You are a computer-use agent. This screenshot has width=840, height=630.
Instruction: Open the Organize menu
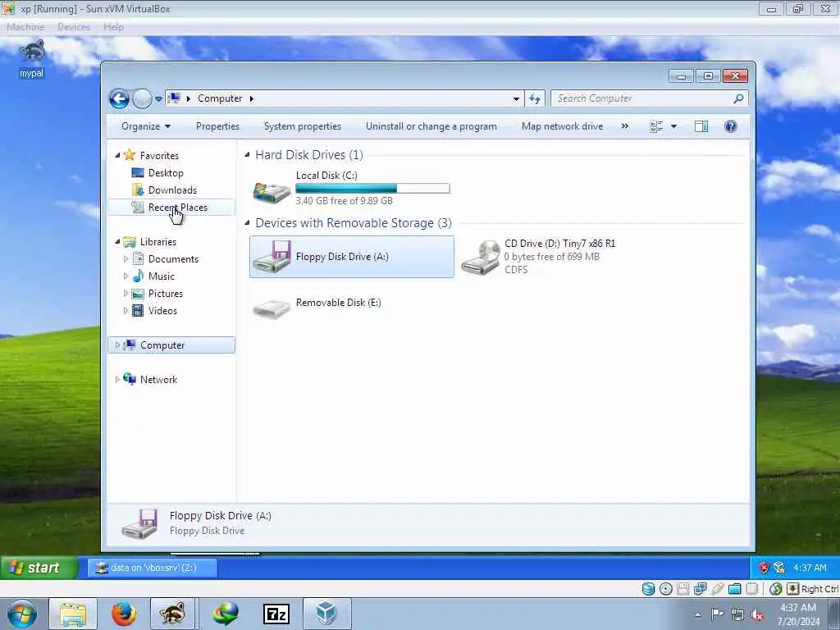click(146, 126)
